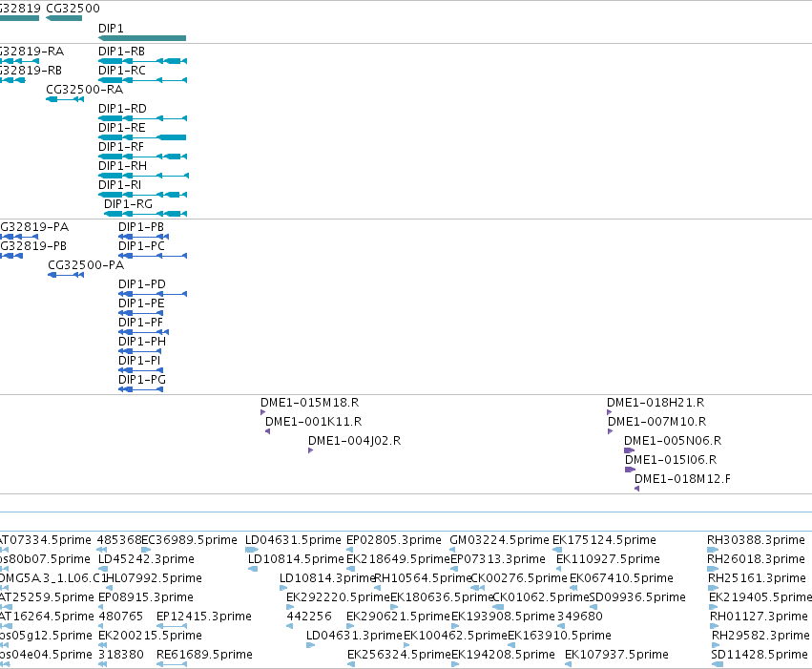Open the DIP1-PB protein label
This screenshot has width=812, height=669.
coord(141,227)
